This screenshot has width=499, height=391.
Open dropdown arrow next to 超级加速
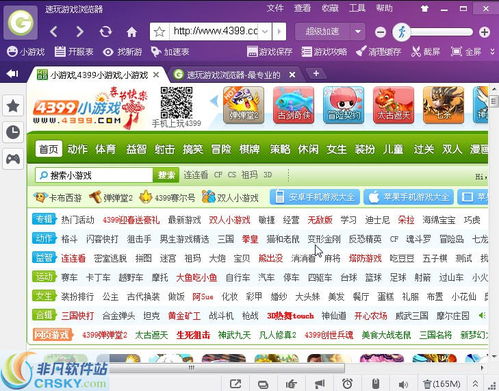click(x=358, y=32)
